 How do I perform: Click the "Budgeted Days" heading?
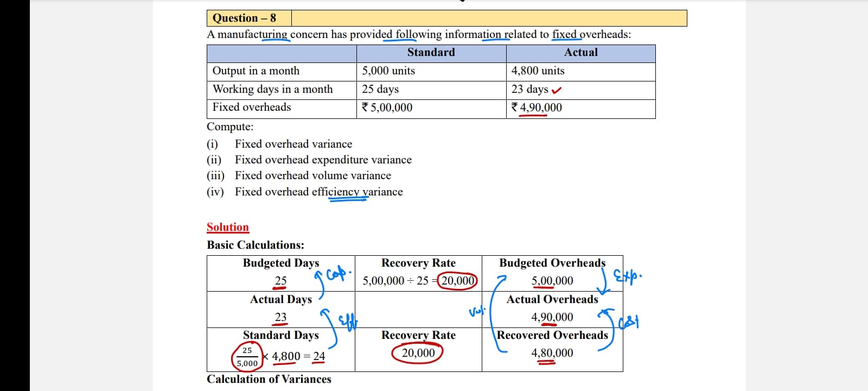click(x=281, y=263)
